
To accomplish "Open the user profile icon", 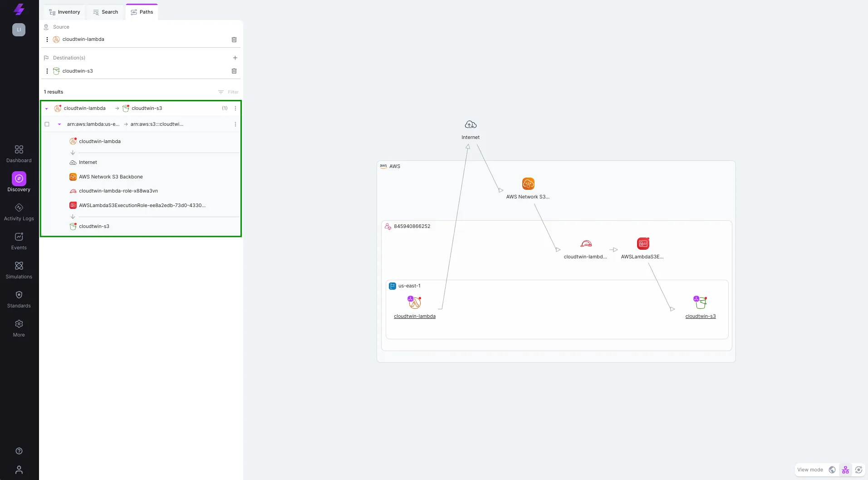I will tap(19, 470).
